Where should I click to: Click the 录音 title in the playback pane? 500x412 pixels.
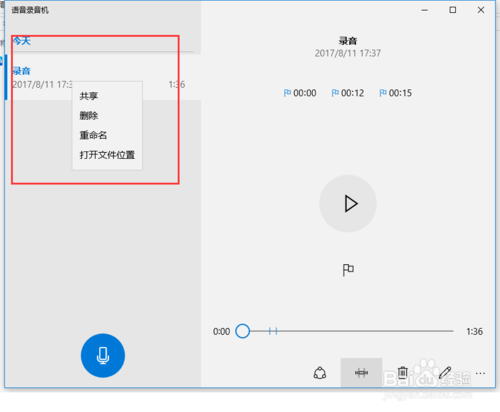348,41
